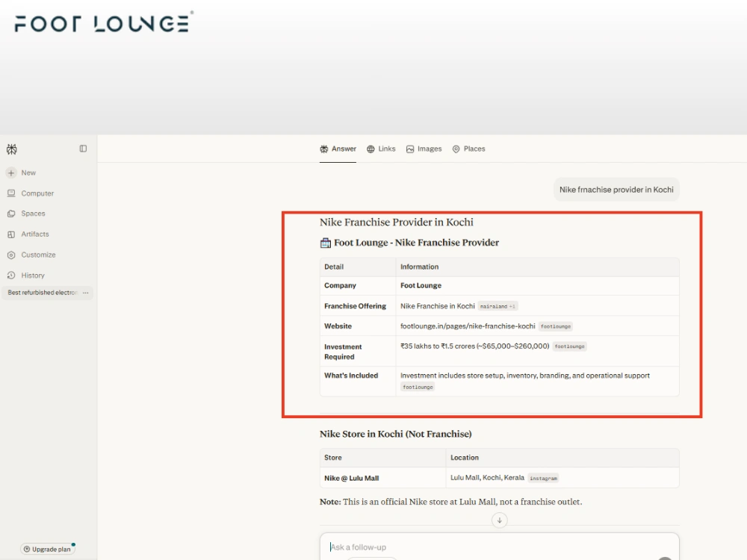Open the Computer section icon

click(11, 193)
